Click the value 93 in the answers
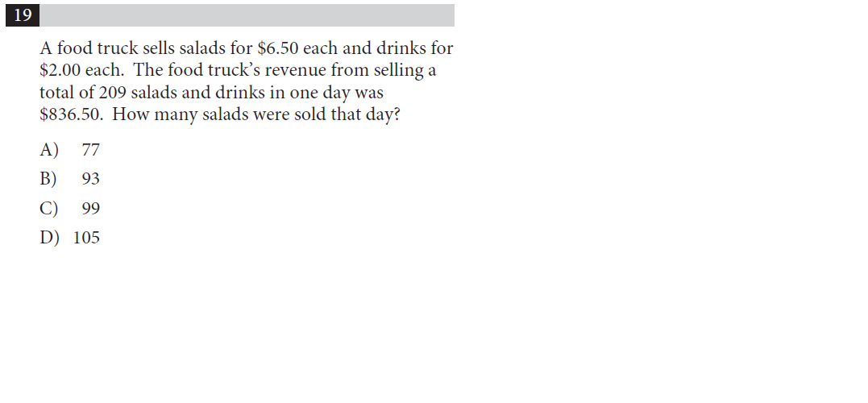The width and height of the screenshot is (868, 403). 91,179
